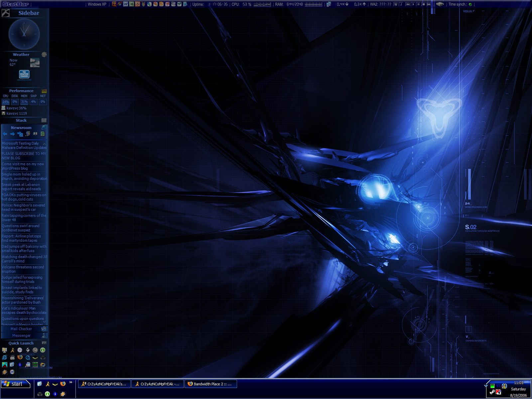Expand the Performance panel header

21,91
